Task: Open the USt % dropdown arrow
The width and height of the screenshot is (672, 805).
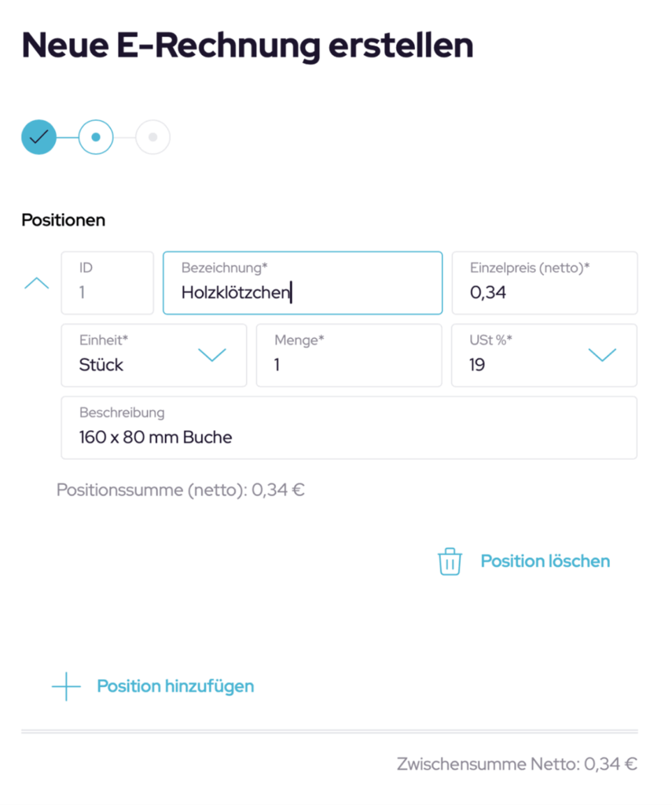Action: pyautogui.click(x=602, y=355)
